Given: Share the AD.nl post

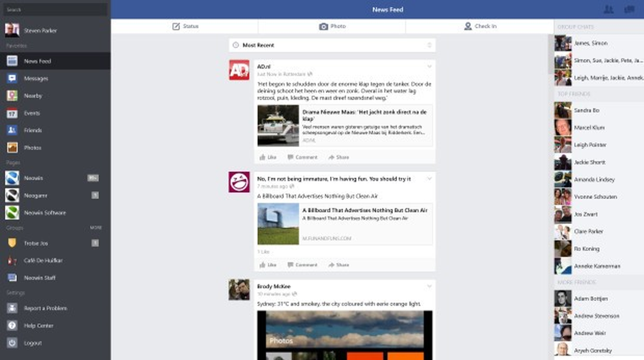Looking at the screenshot, I should 339,157.
